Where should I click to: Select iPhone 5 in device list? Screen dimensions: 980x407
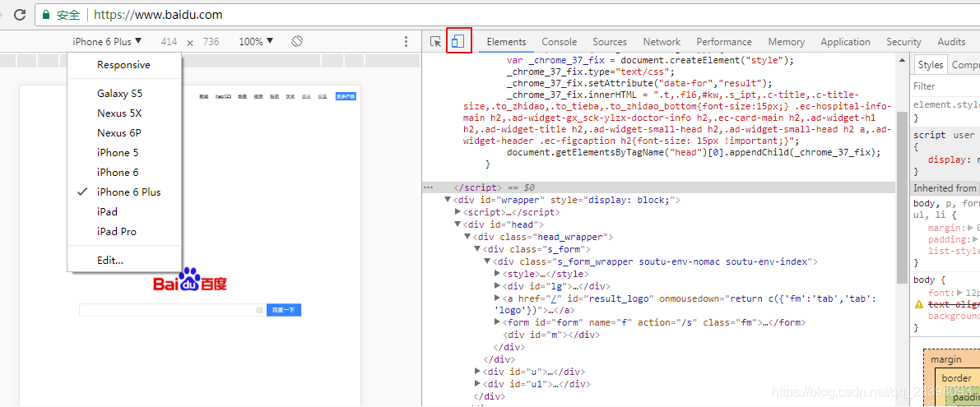click(x=118, y=153)
